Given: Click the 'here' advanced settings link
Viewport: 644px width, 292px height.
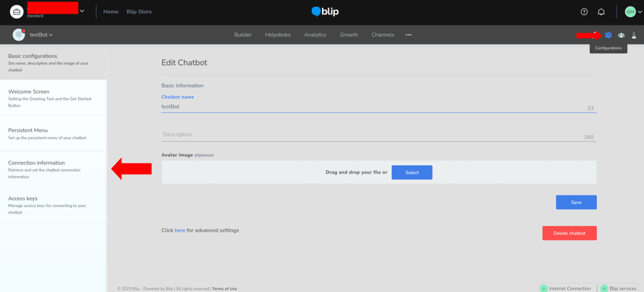Looking at the screenshot, I should tap(180, 230).
